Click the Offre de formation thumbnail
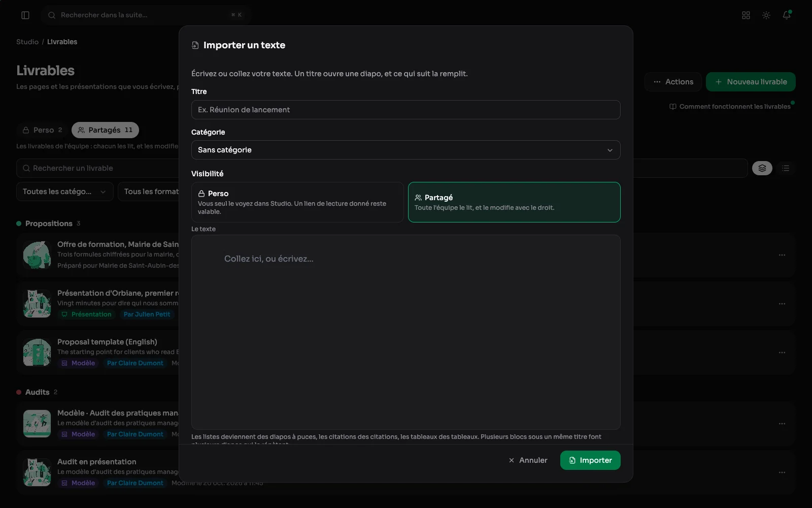The width and height of the screenshot is (812, 508). [37, 255]
